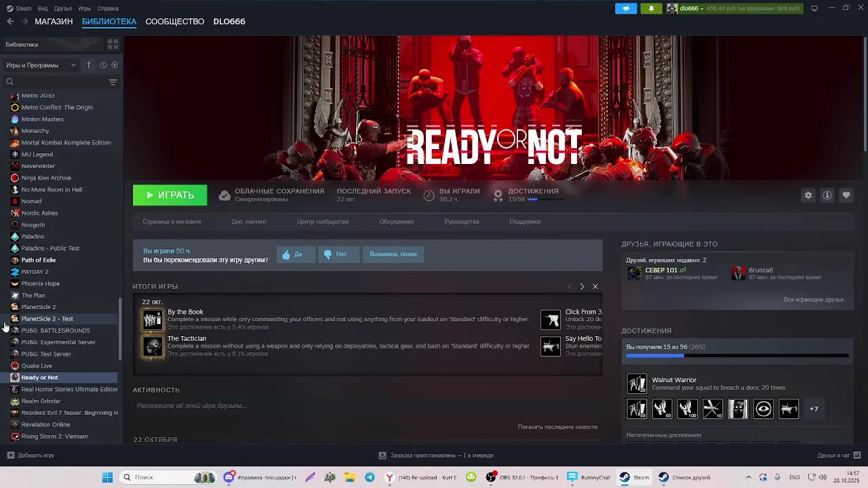Viewport: 868px width, 488px height.
Task: Open the game settings gear icon
Action: click(x=808, y=195)
